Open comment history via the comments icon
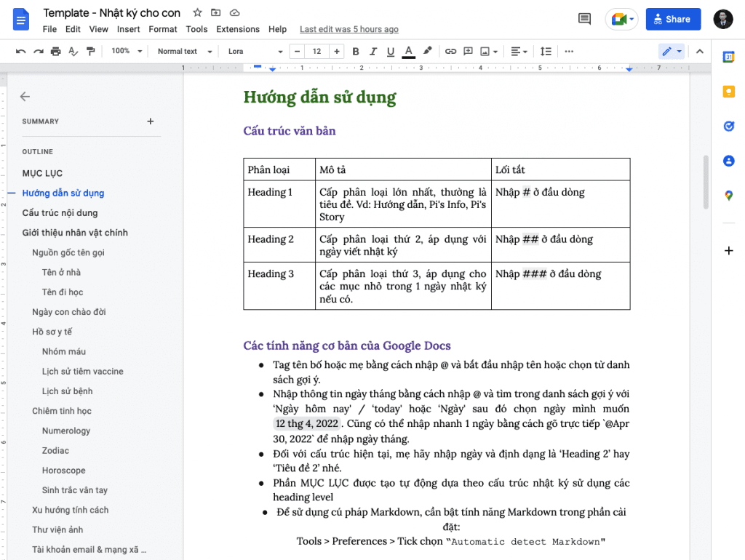 pyautogui.click(x=583, y=19)
